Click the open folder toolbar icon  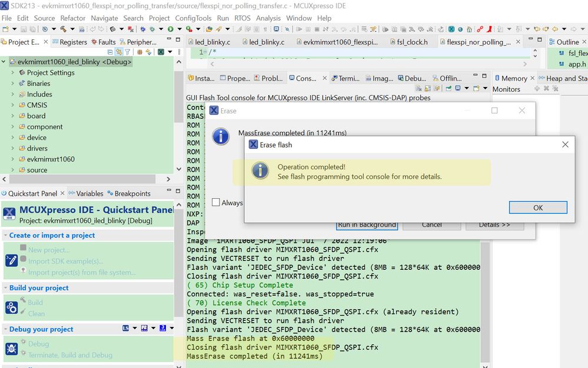210,29
